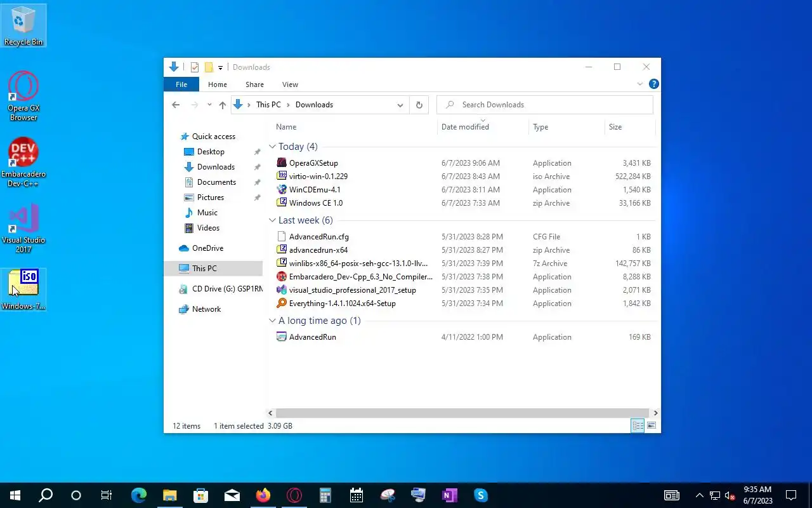The height and width of the screenshot is (508, 812).
Task: Open taskbar Search
Action: tap(46, 495)
